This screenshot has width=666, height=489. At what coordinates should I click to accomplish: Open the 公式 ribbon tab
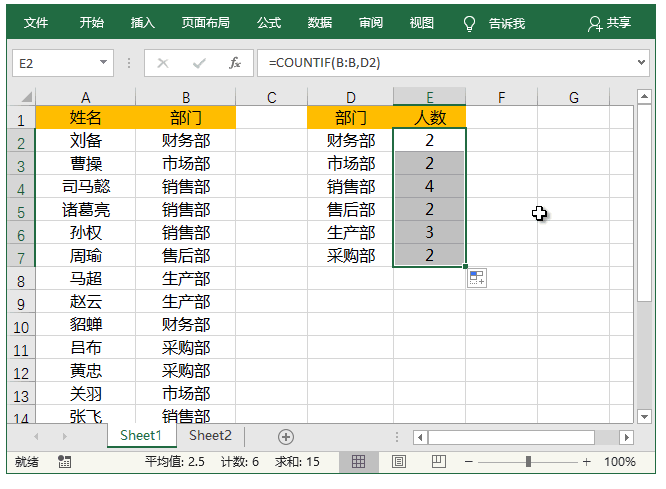(269, 23)
